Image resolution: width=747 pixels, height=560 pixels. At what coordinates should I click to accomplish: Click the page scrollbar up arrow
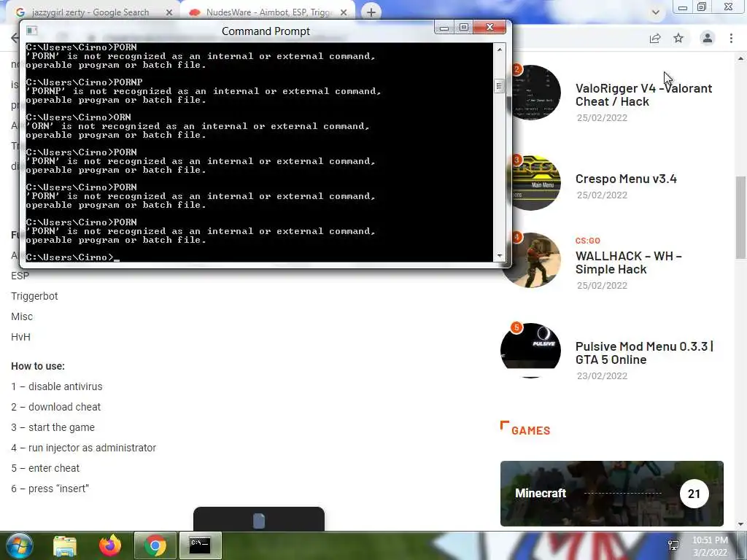click(740, 58)
